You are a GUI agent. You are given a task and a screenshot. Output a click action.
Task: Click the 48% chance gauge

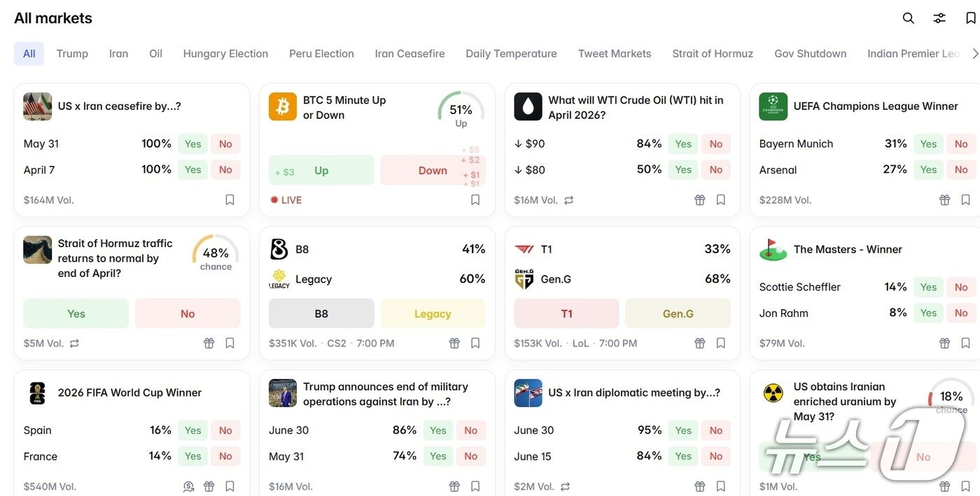pyautogui.click(x=216, y=255)
